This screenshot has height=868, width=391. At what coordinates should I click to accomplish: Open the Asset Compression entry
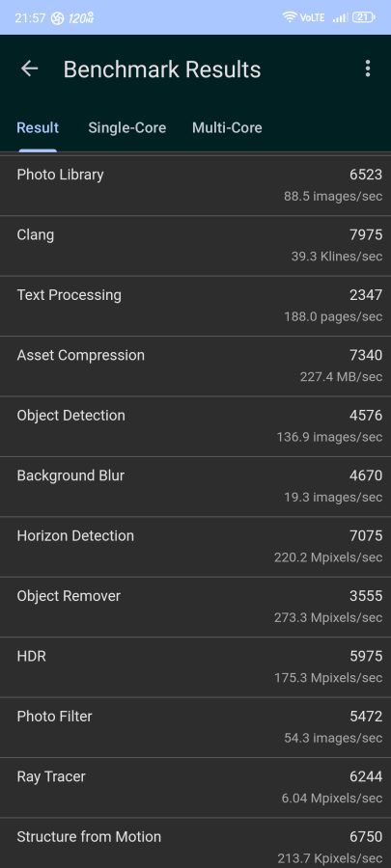[195, 366]
